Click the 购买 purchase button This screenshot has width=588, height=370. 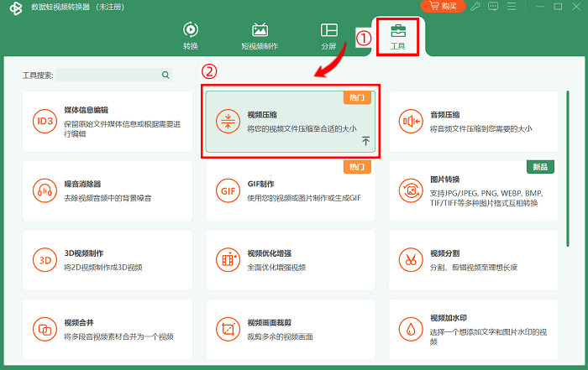click(443, 7)
